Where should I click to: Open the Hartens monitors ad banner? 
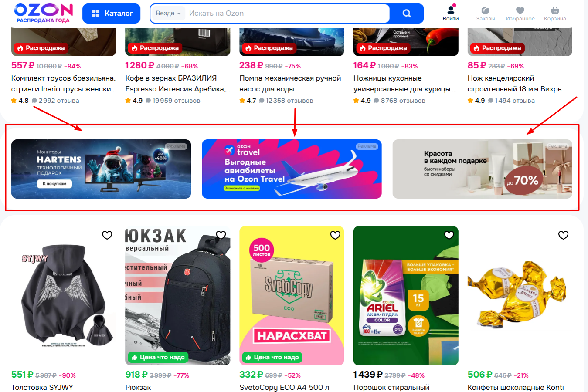click(101, 169)
